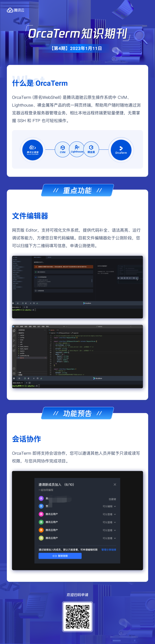Select .pydistutils.cfg in the file tree
This screenshot has height=644, width=155.
point(23,355)
